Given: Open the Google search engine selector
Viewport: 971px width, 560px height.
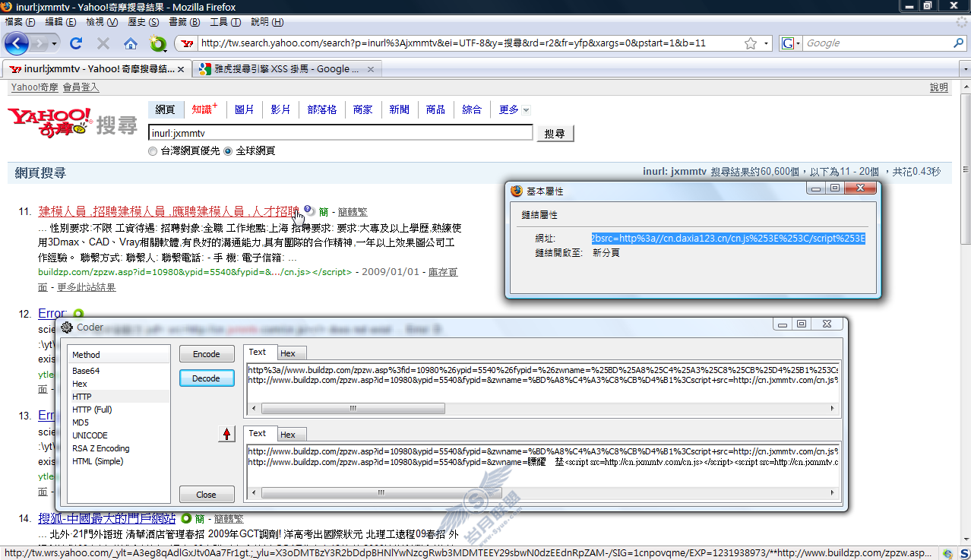Looking at the screenshot, I should point(791,43).
